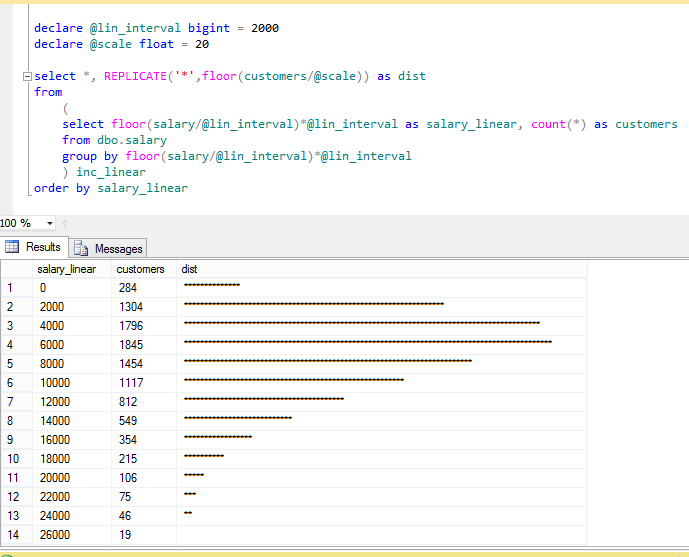Select all results via top-left grid corner
The image size is (689, 557).
(x=17, y=269)
